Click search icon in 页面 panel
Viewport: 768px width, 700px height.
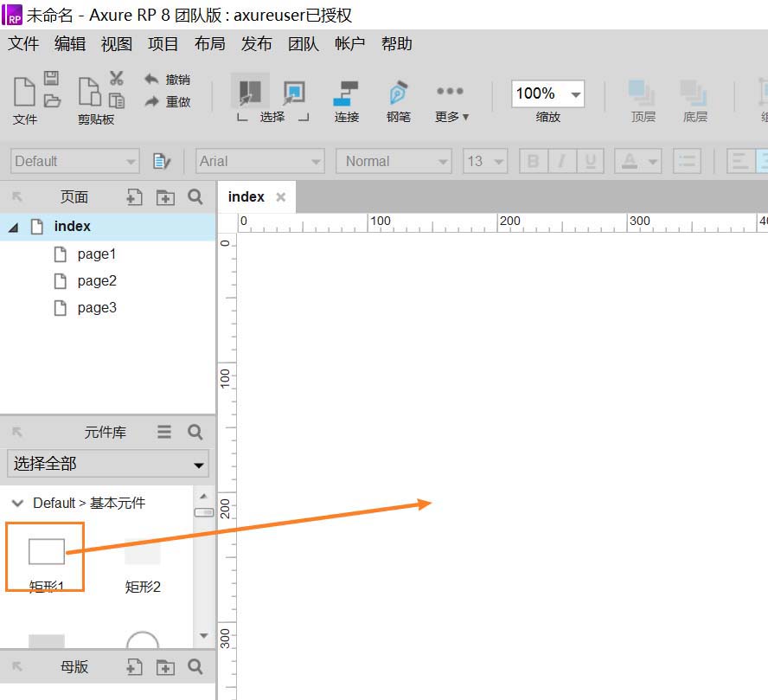(x=195, y=197)
